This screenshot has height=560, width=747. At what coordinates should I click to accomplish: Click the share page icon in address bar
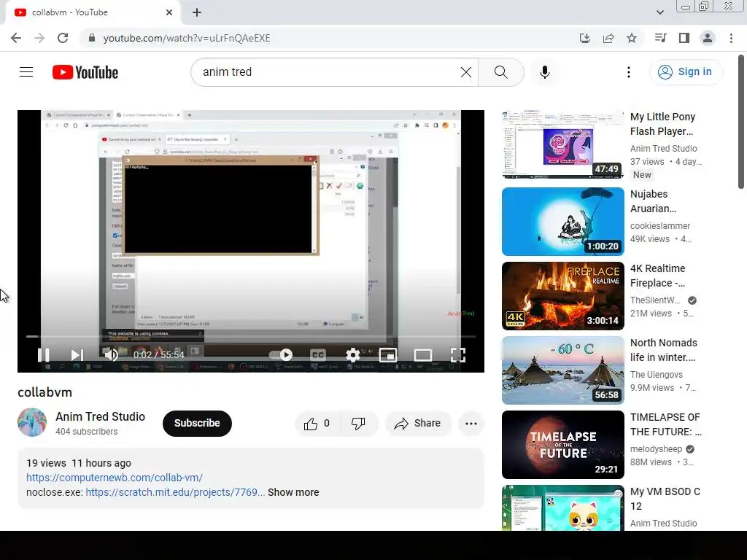pos(608,38)
